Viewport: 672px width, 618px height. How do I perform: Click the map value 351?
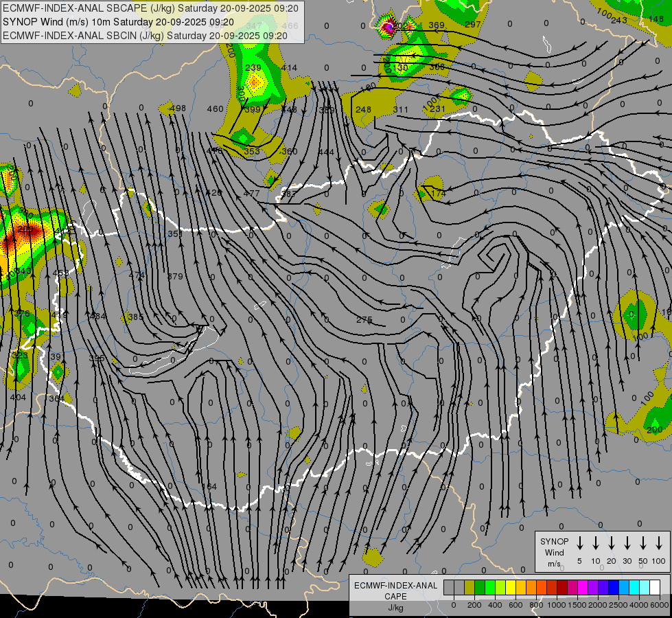175,233
